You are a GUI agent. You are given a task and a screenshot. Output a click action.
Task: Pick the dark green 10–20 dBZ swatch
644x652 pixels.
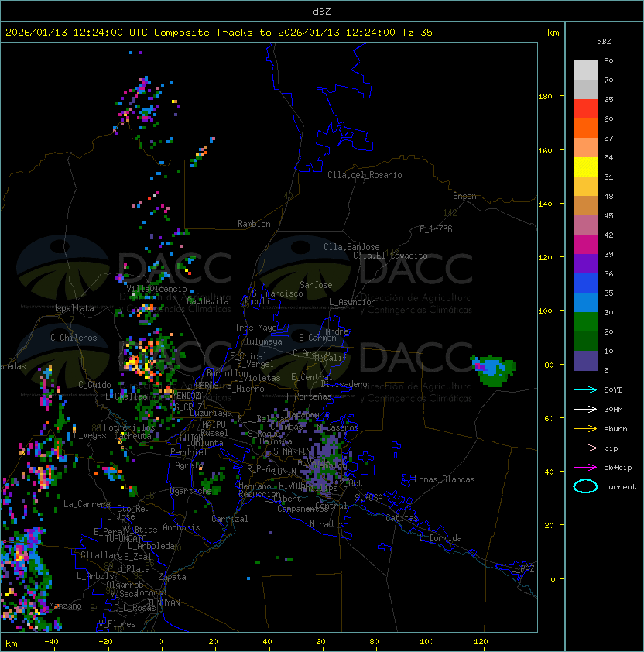tap(585, 341)
